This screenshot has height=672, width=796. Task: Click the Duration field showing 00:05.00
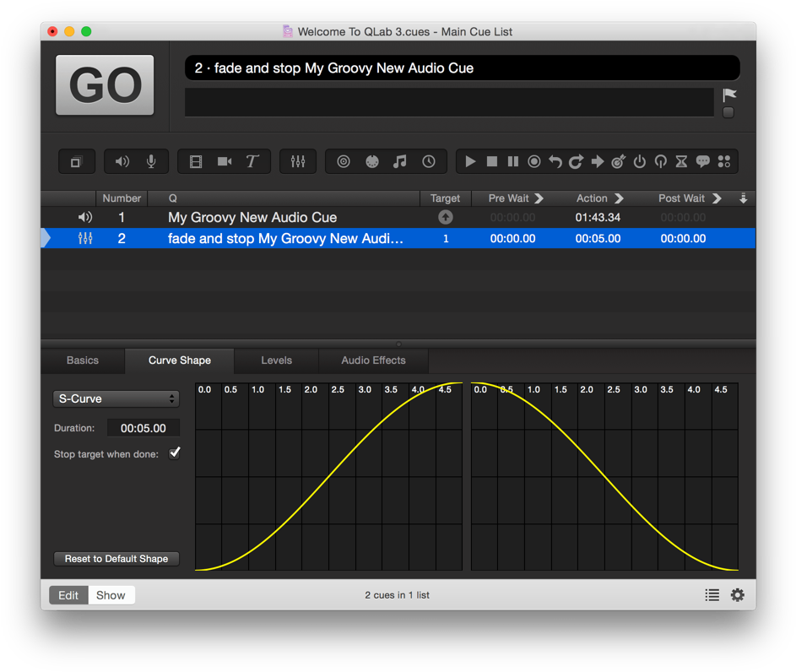pyautogui.click(x=143, y=428)
